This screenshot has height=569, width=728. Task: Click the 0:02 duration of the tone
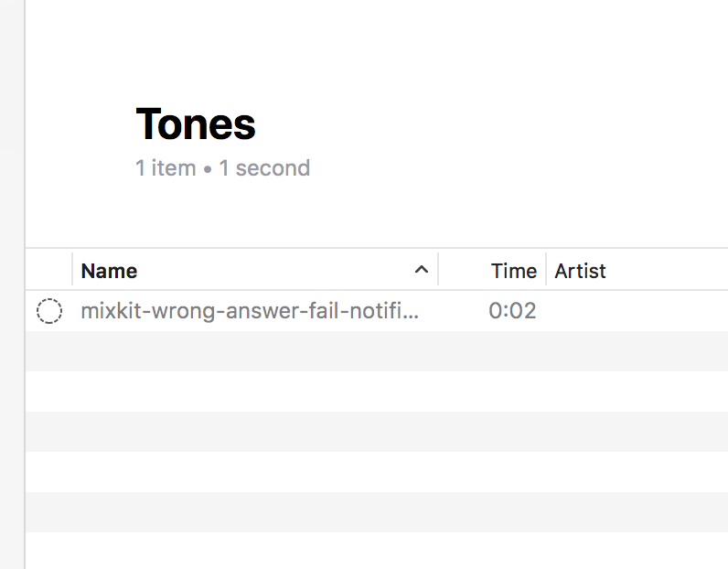pos(512,311)
